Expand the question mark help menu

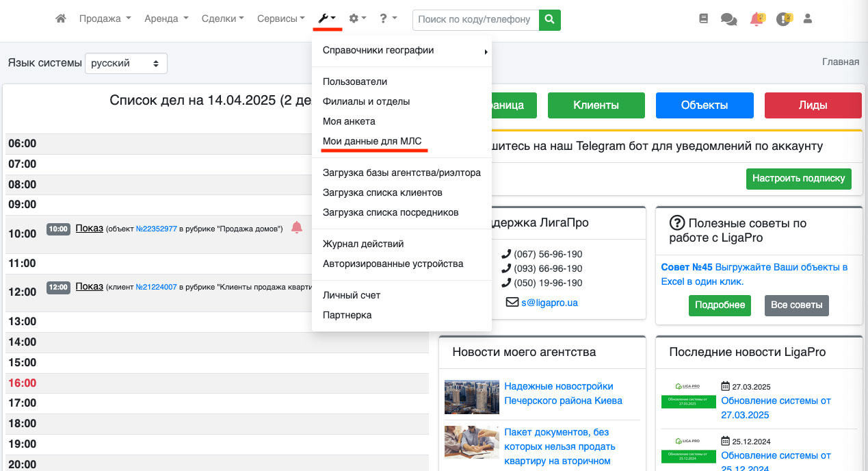click(388, 19)
